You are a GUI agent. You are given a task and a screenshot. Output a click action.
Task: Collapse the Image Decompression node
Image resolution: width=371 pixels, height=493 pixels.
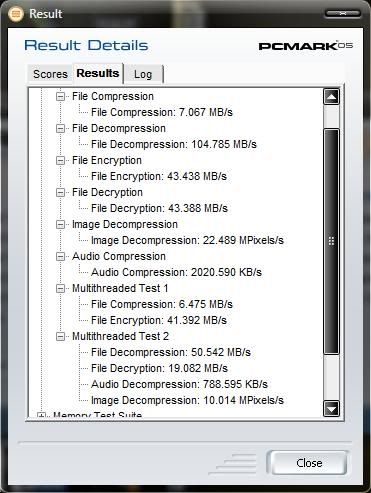click(60, 225)
